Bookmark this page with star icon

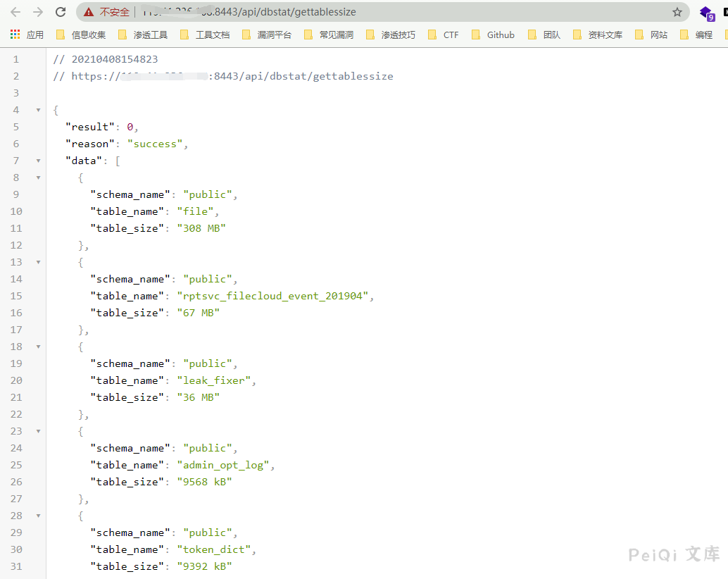[677, 12]
